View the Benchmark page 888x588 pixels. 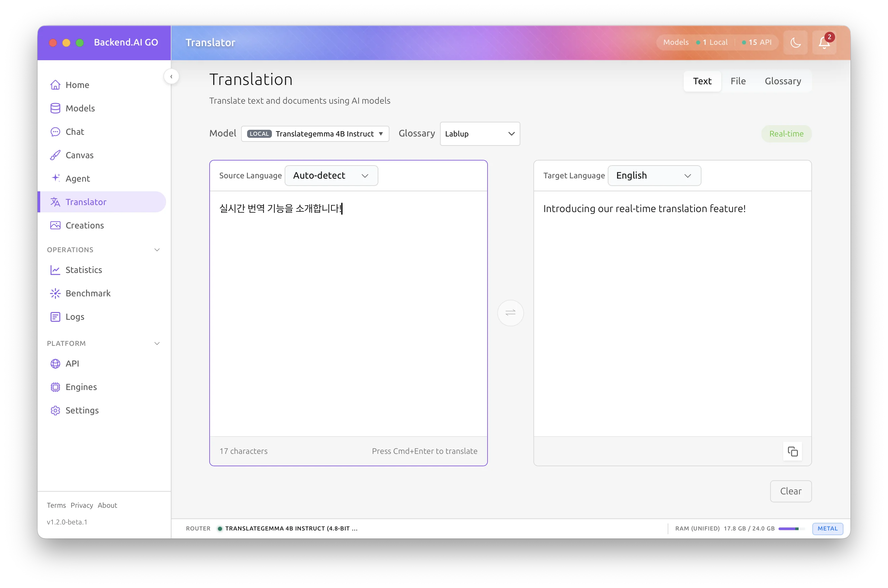click(x=88, y=293)
